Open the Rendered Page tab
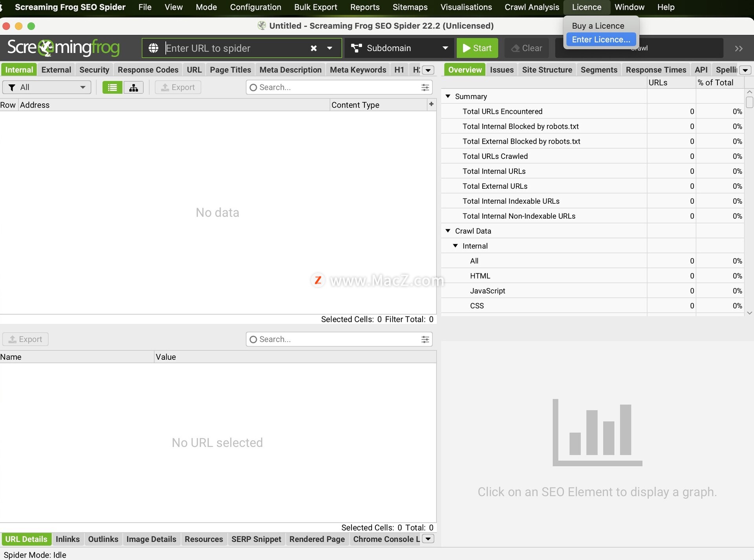The width and height of the screenshot is (754, 560). coord(317,539)
